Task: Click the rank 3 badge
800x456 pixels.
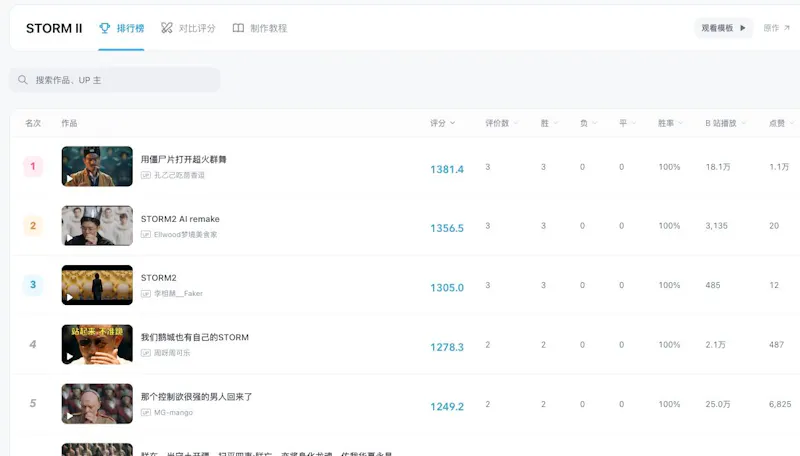Action: [x=33, y=285]
